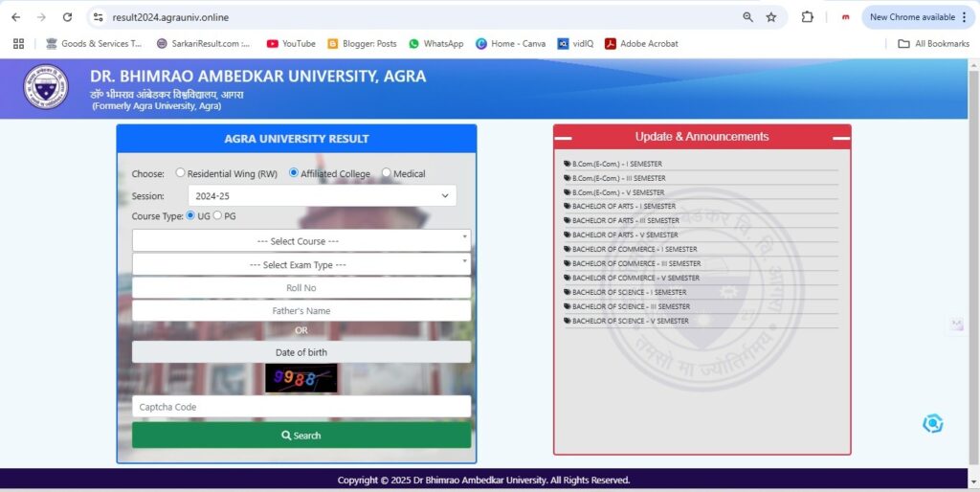Open Adobe Acrobat bookmark
The height and width of the screenshot is (492, 980).
pos(641,44)
